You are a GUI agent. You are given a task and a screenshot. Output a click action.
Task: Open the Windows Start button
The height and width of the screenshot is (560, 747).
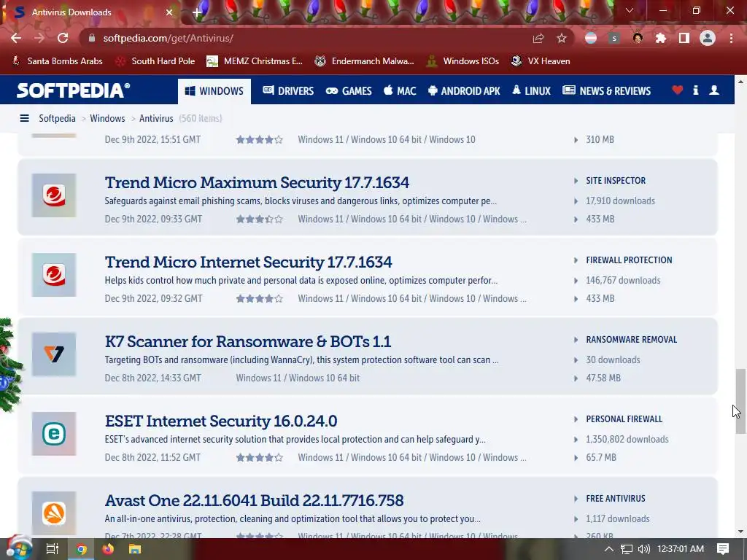(x=19, y=548)
